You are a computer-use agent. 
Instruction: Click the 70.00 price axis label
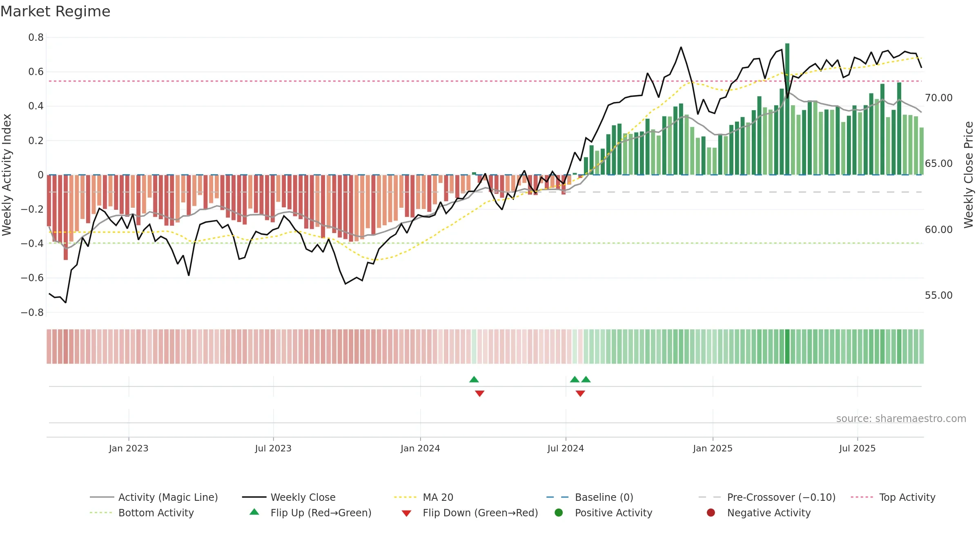click(x=938, y=98)
